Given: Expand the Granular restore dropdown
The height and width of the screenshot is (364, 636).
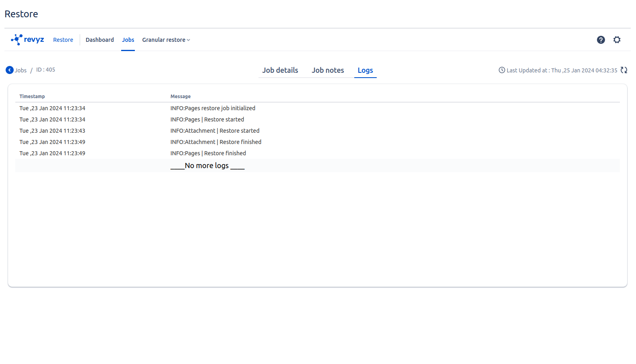Looking at the screenshot, I should click(x=166, y=40).
